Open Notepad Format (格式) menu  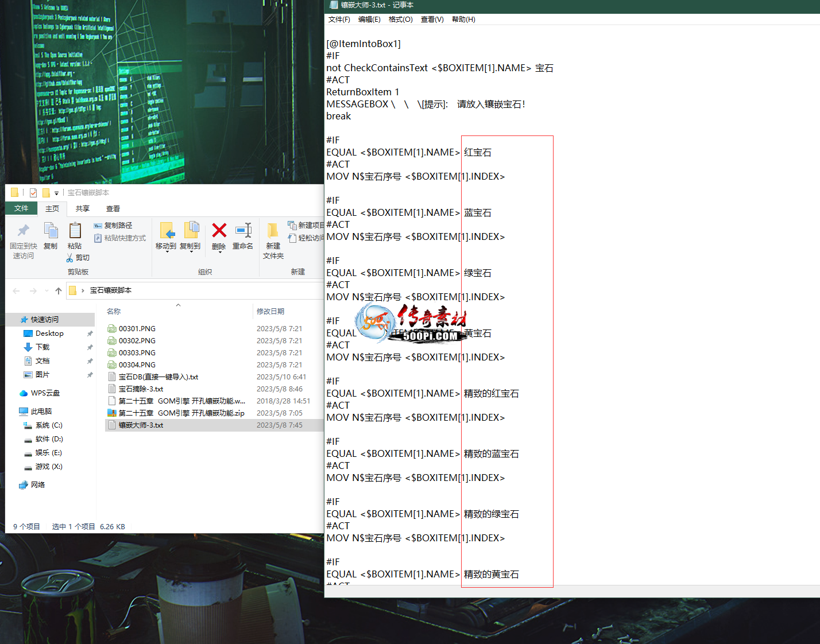(x=400, y=20)
